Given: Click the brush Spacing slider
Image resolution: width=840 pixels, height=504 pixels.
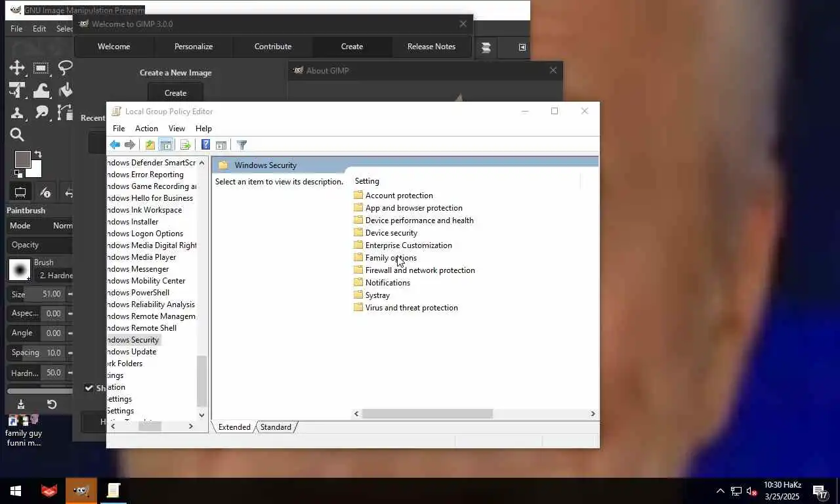Looking at the screenshot, I should coord(36,353).
